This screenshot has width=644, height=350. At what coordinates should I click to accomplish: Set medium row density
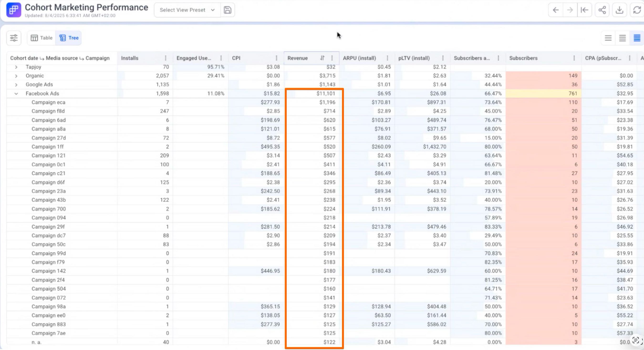[622, 38]
